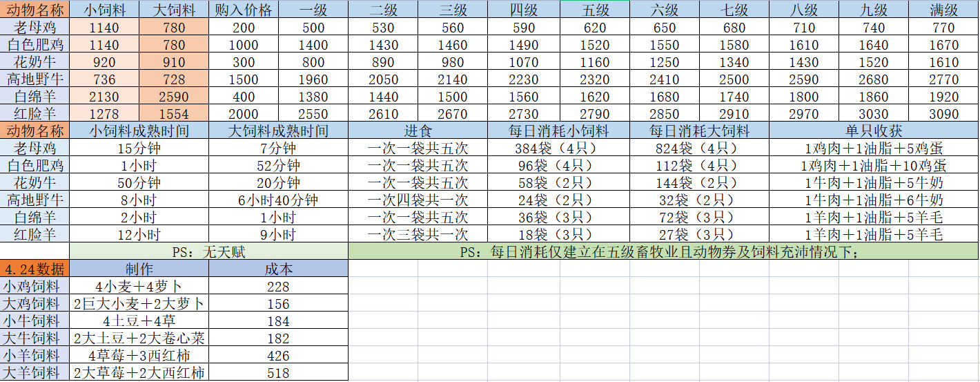Select the 购入价格 column header cell
The image size is (980, 382).
pyautogui.click(x=244, y=10)
